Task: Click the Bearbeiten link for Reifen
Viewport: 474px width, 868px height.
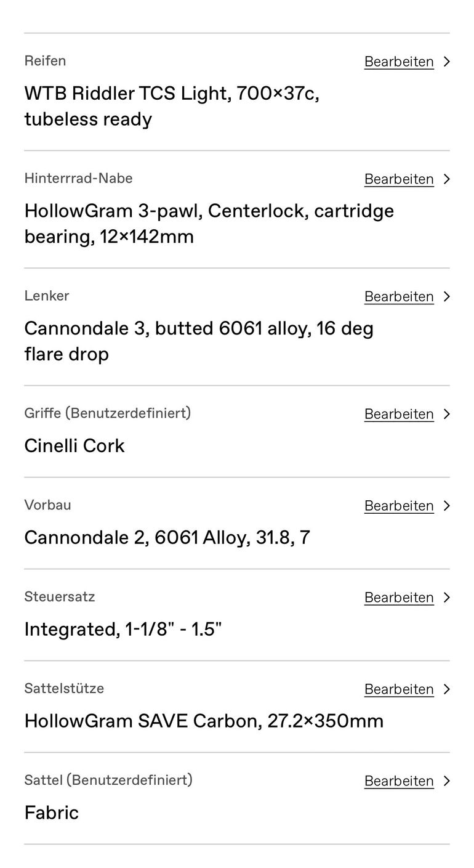Action: pyautogui.click(x=399, y=62)
